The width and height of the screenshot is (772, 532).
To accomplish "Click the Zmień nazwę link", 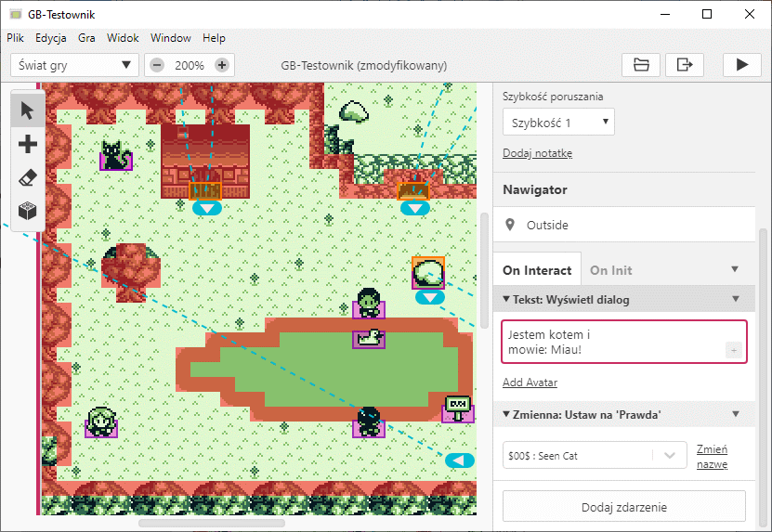I will 712,456.
